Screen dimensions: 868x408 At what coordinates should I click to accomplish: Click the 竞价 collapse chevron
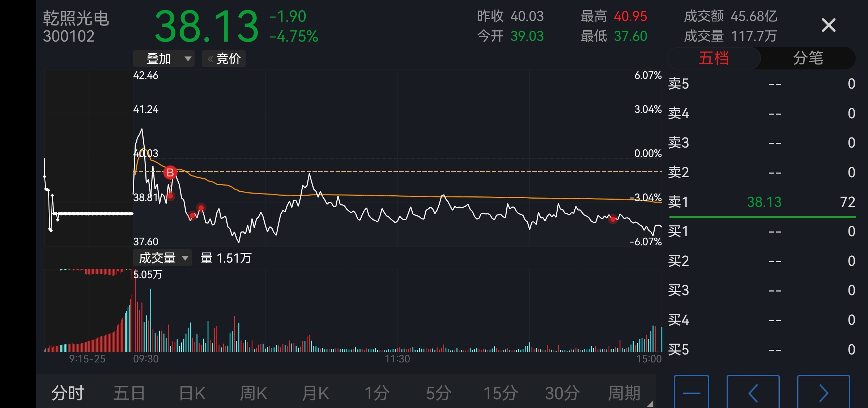[210, 59]
